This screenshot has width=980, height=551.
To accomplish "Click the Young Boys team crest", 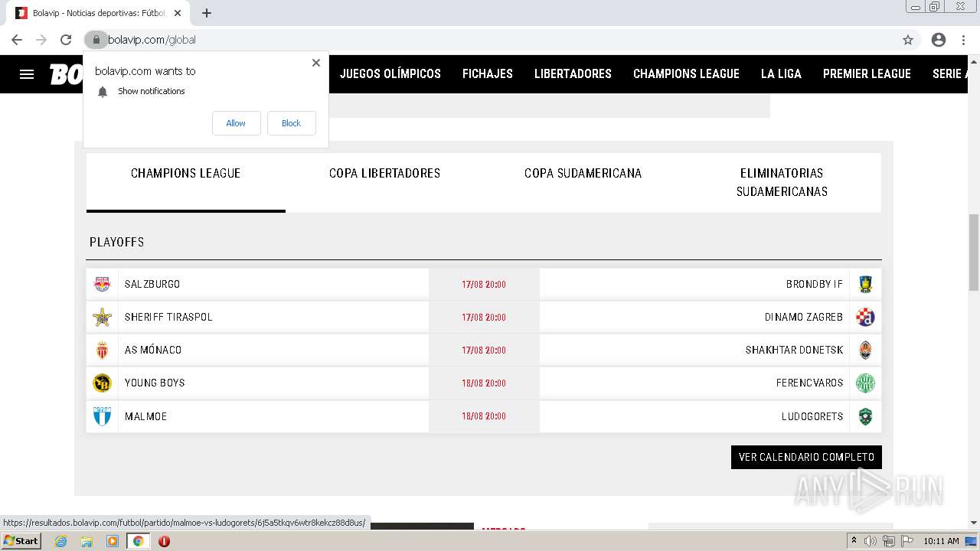I will (102, 383).
